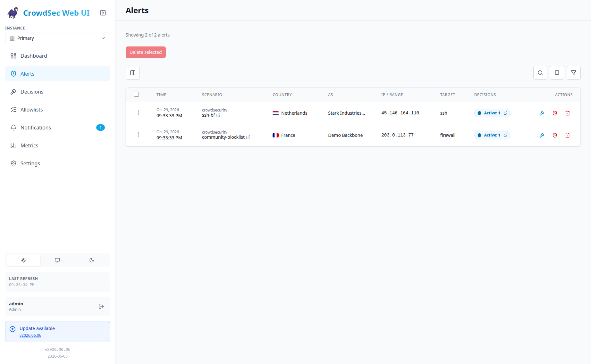This screenshot has width=591, height=364.
Task: Revoke decisions for the 45.146.164.110 alert
Action: [x=555, y=113]
